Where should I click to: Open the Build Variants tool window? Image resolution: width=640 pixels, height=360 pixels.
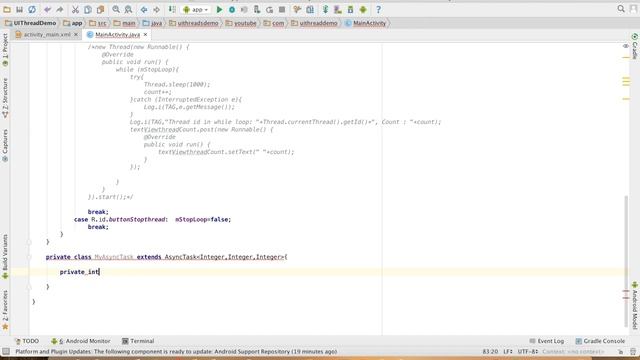[x=5, y=256]
